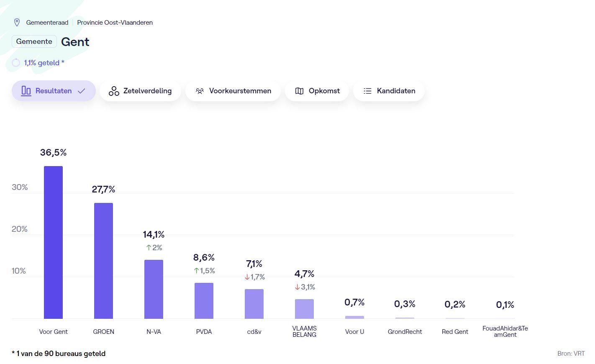Click the progress circle next to 1,1% geteld

(16, 63)
